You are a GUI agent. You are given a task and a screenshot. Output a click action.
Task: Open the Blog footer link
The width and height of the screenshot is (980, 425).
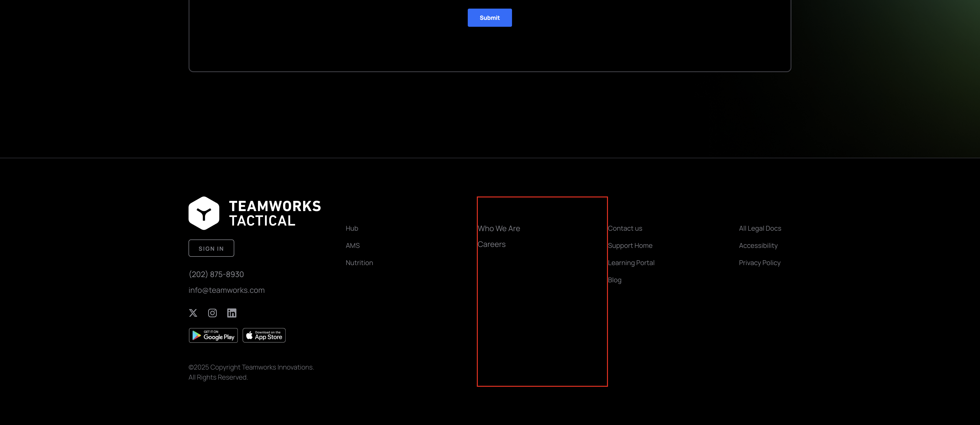click(x=614, y=280)
